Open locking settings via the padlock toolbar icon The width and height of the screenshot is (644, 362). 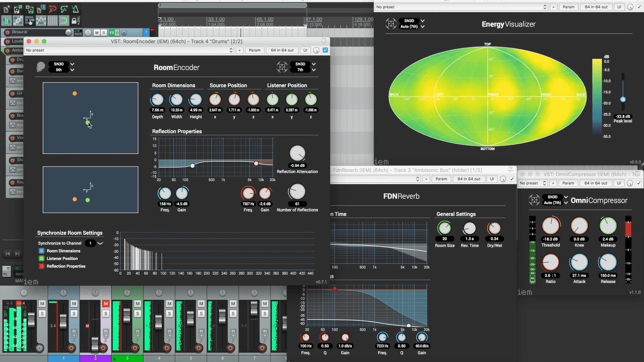coord(75,21)
